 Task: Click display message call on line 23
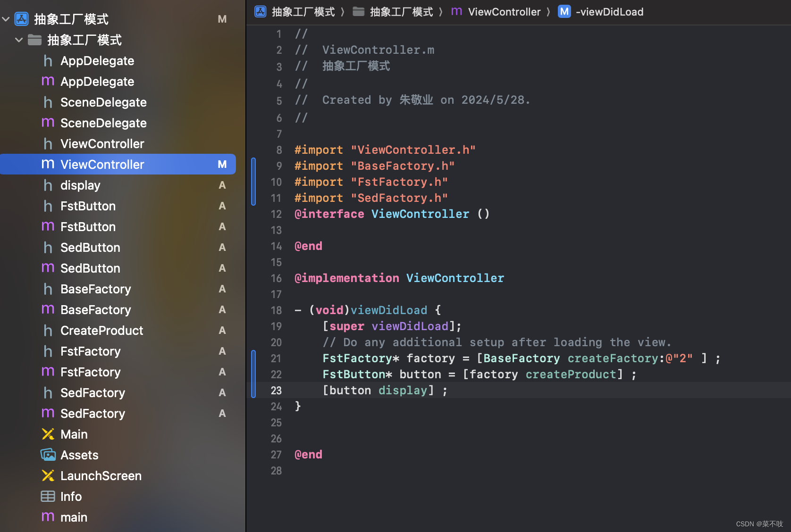click(x=403, y=391)
